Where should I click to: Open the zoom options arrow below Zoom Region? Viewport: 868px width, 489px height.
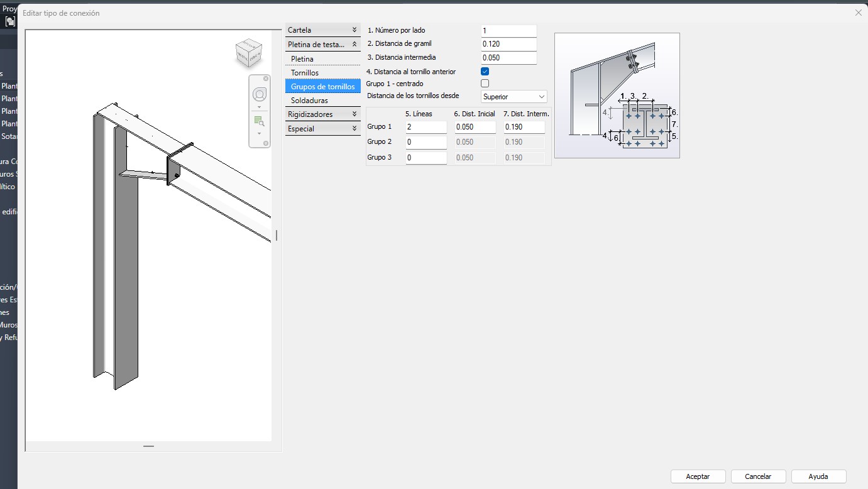pyautogui.click(x=259, y=133)
